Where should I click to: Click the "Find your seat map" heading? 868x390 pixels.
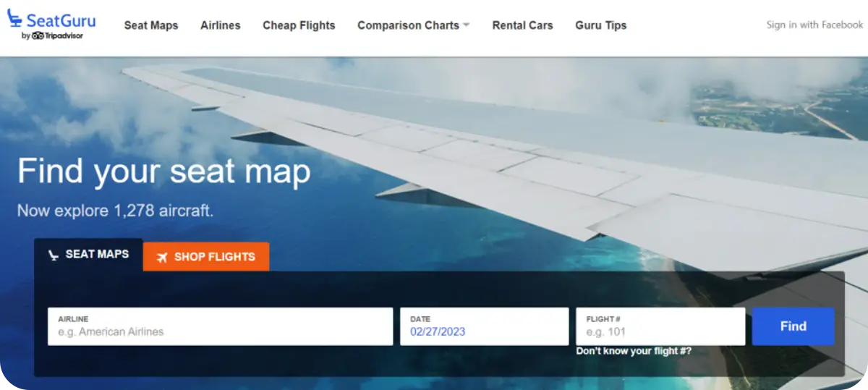(x=164, y=171)
